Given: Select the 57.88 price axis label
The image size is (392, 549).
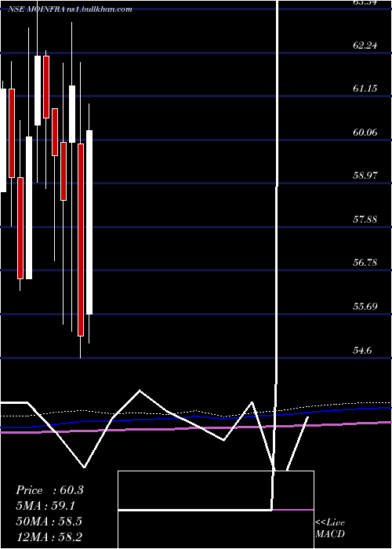Looking at the screenshot, I should [x=365, y=220].
